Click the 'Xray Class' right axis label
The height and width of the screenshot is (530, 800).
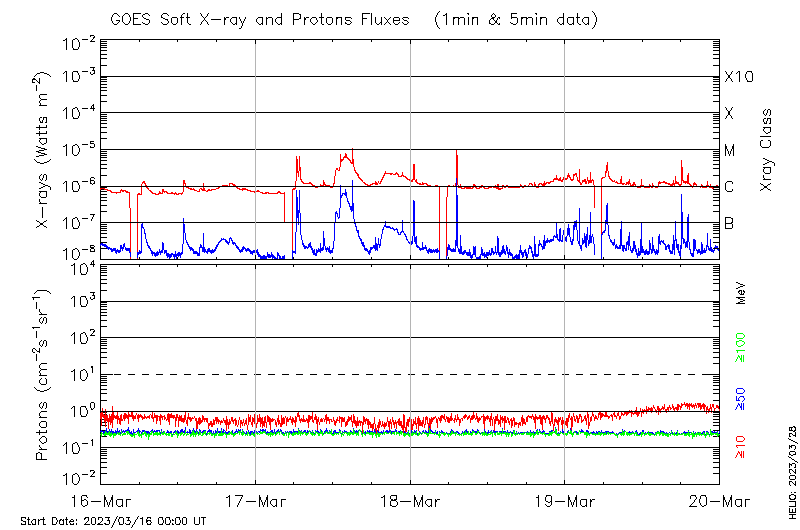coord(766,150)
